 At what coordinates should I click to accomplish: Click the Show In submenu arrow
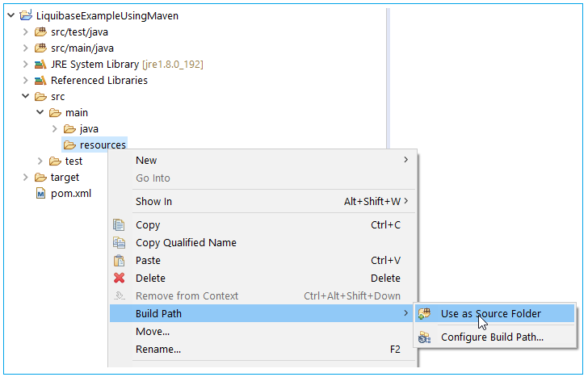click(x=405, y=201)
